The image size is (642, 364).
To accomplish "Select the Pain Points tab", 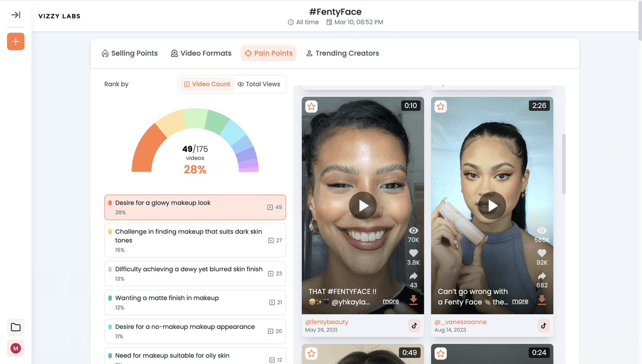I will (268, 53).
